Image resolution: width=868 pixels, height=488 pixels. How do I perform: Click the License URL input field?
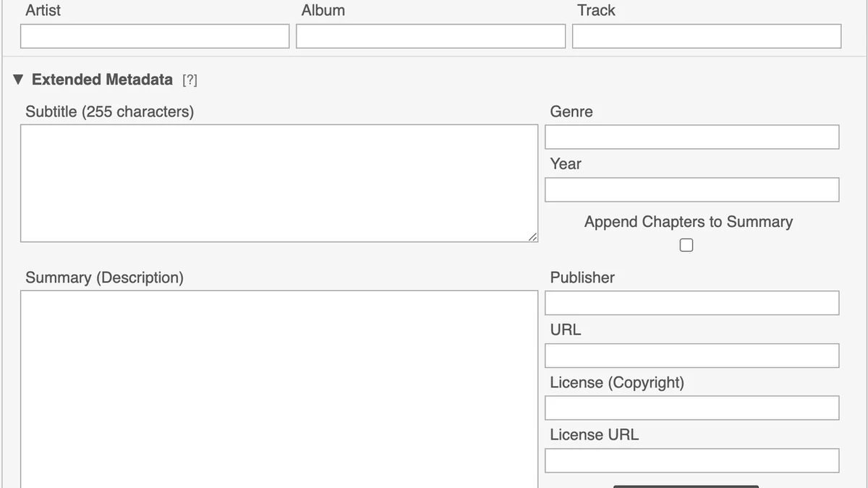click(692, 461)
